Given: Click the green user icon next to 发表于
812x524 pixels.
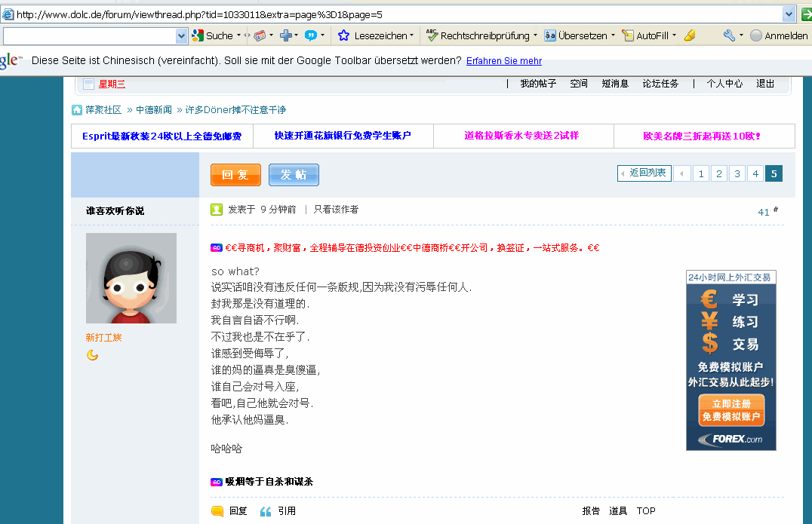Looking at the screenshot, I should 217,210.
